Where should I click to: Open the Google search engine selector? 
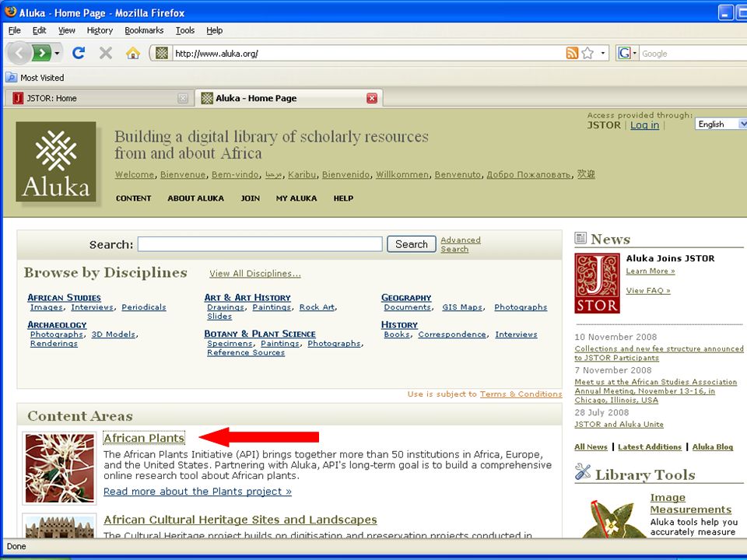click(627, 53)
